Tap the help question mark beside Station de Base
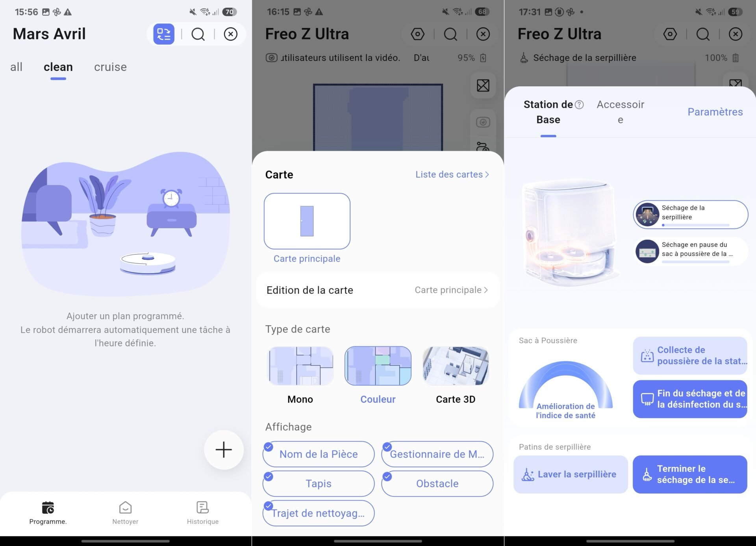 click(579, 105)
